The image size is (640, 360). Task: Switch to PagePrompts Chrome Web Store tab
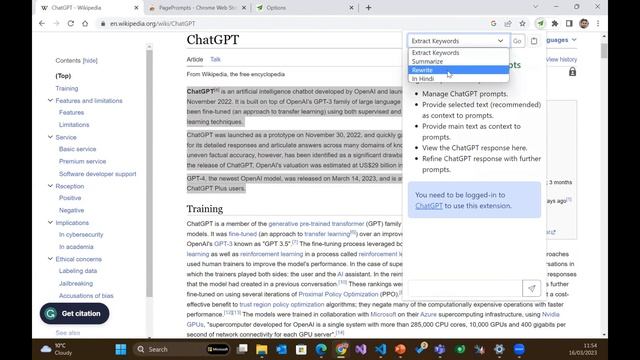(198, 8)
